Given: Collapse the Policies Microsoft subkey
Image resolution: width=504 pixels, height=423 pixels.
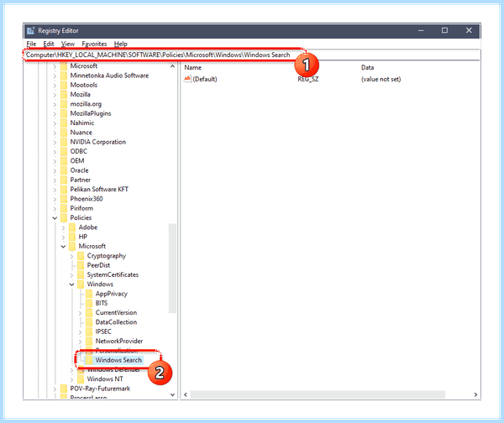Looking at the screenshot, I should click(x=63, y=247).
